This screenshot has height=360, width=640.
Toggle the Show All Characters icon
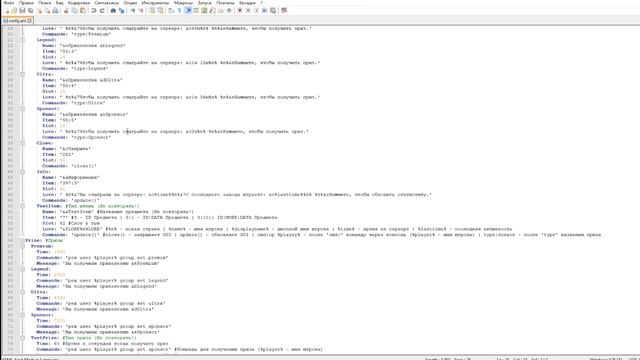tap(179, 10)
